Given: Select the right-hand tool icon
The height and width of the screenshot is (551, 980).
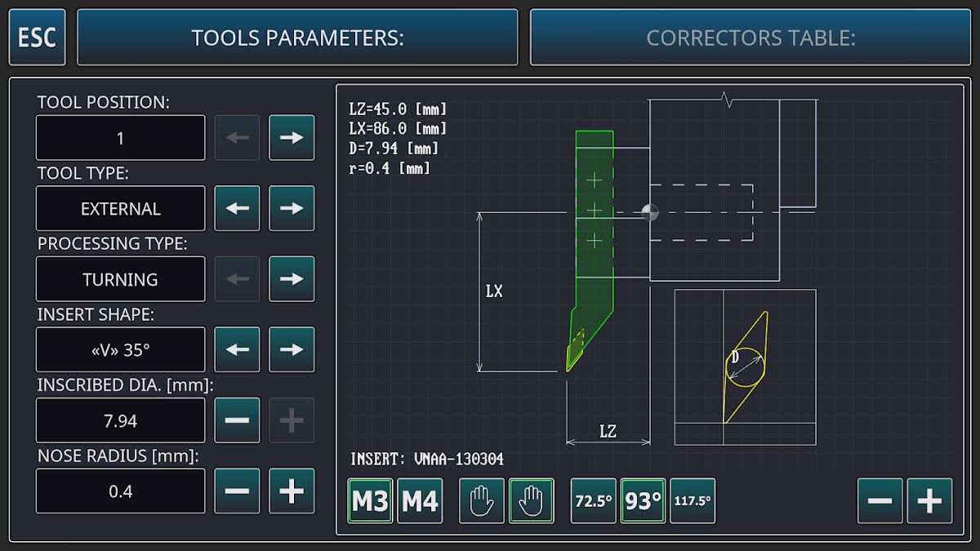Looking at the screenshot, I should click(x=532, y=501).
